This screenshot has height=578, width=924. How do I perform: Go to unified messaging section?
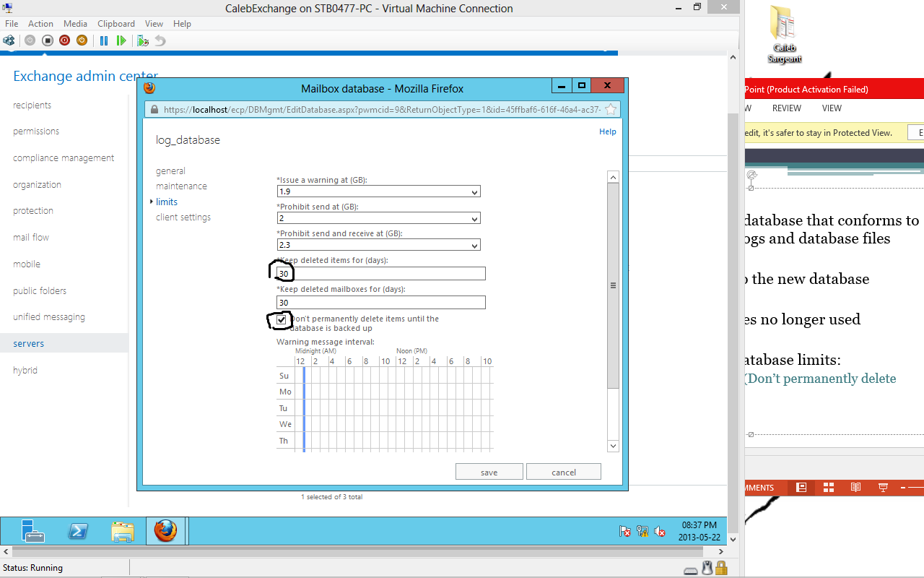(49, 317)
